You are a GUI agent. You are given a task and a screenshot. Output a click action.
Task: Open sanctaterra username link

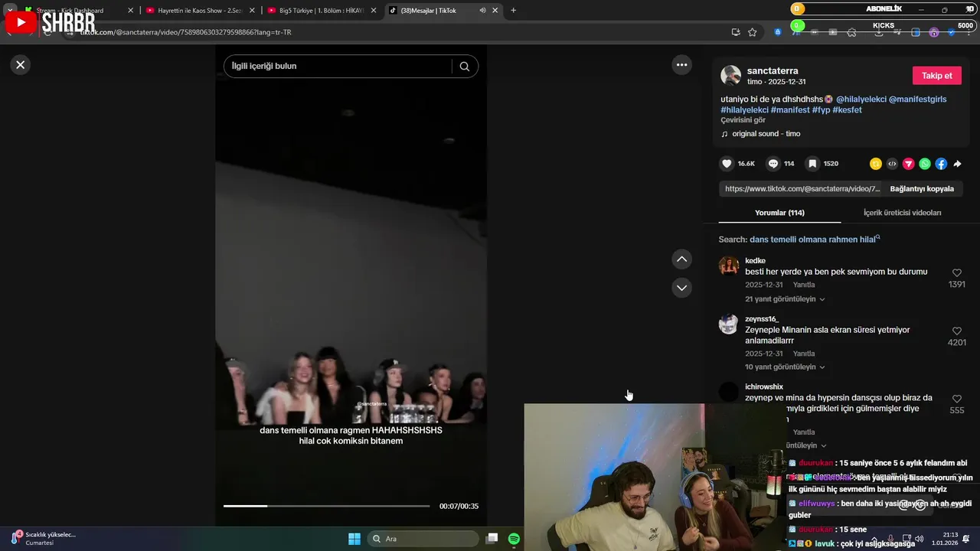point(773,70)
